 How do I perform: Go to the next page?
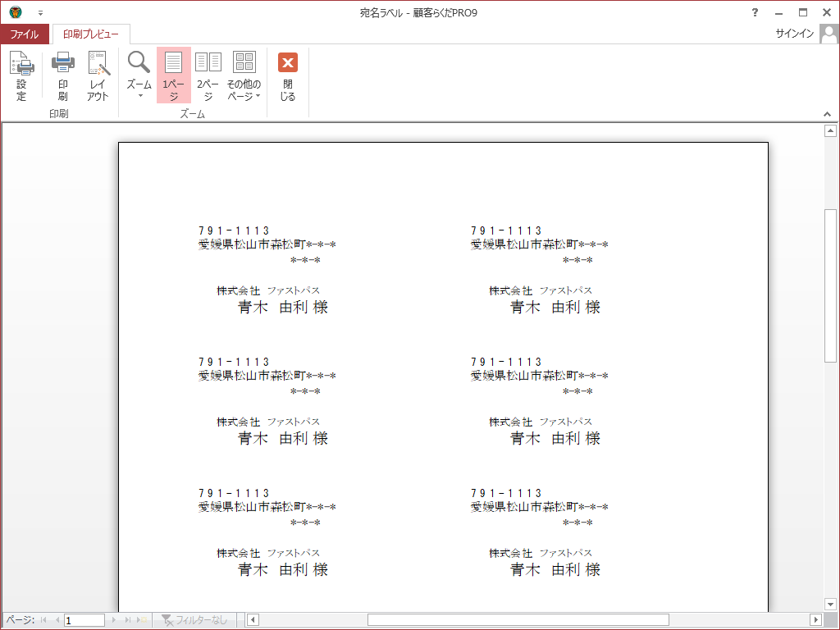coord(113,620)
